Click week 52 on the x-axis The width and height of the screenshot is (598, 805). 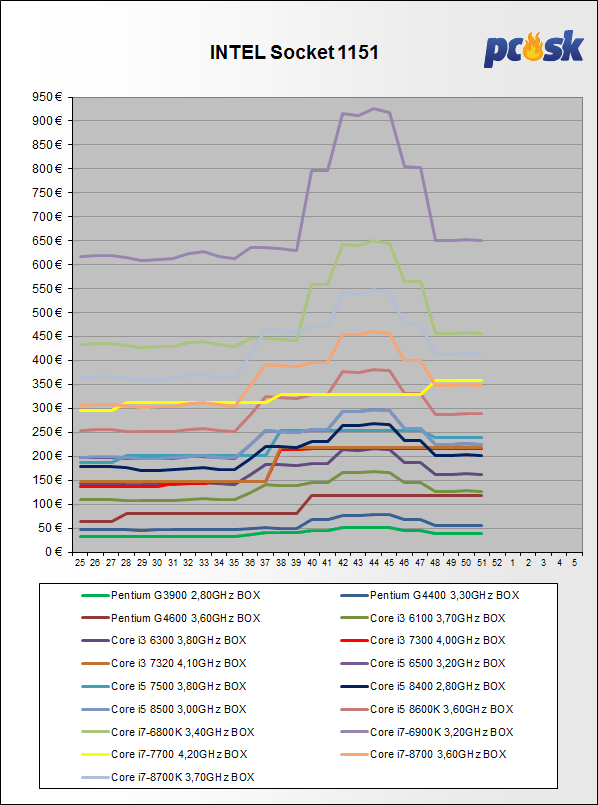pyautogui.click(x=497, y=563)
